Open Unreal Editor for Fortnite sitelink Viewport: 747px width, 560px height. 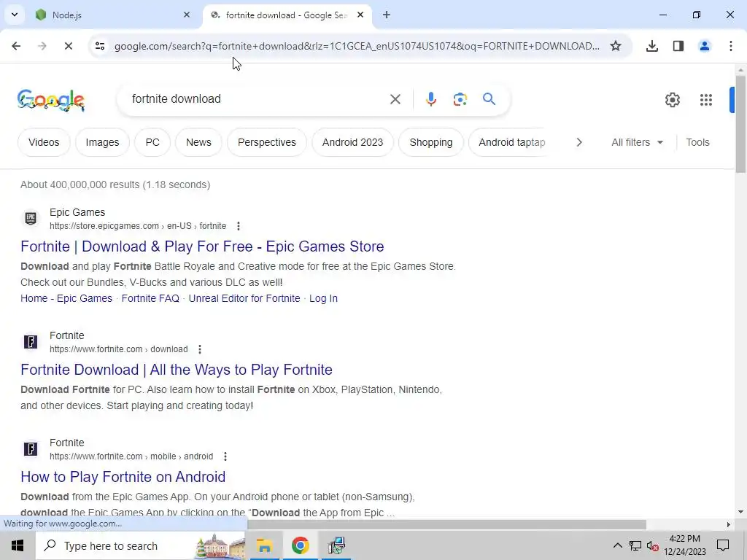244,298
